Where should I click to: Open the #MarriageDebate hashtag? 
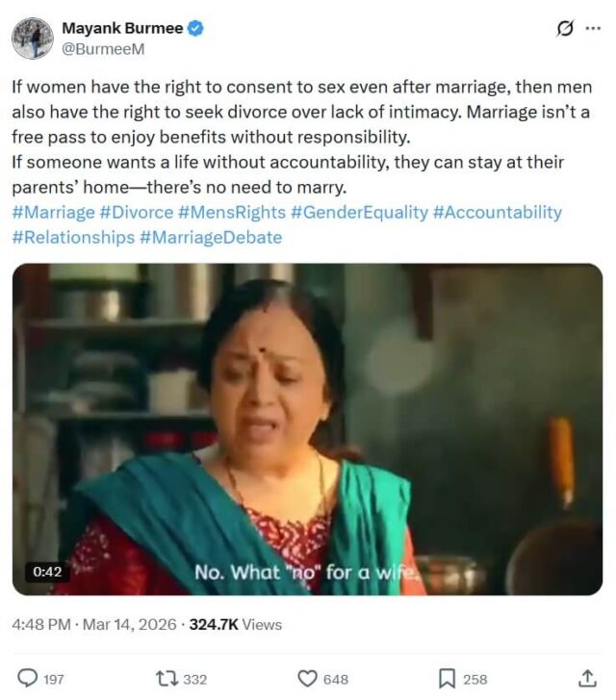[x=211, y=237]
